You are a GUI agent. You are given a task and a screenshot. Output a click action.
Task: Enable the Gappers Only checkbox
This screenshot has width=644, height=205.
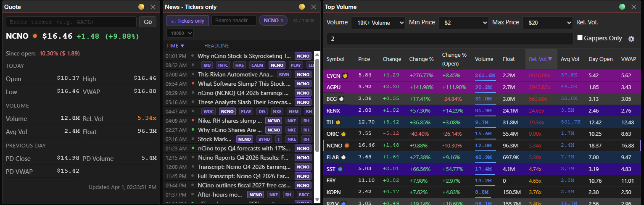coord(580,38)
